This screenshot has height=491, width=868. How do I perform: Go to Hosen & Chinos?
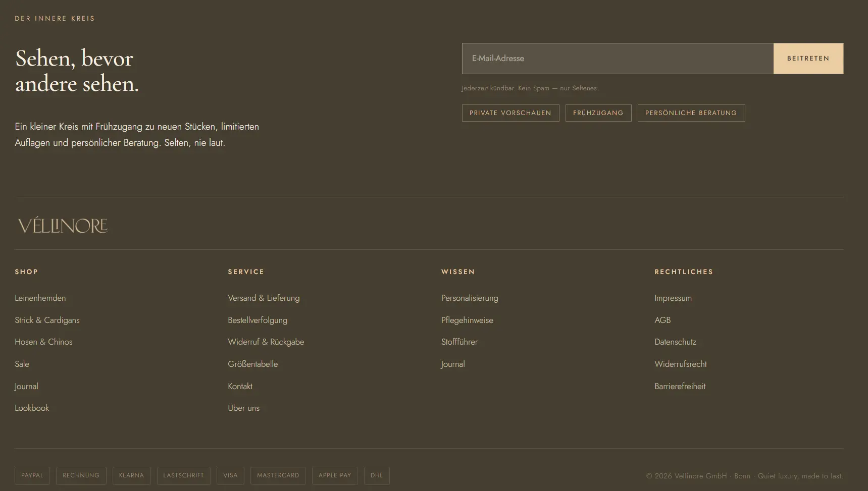[x=43, y=342]
